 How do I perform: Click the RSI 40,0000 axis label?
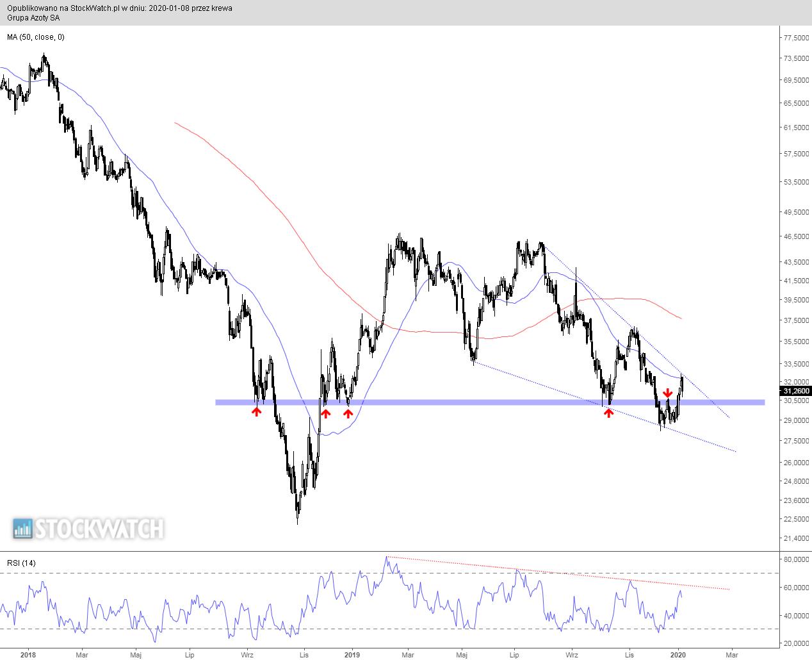796,616
